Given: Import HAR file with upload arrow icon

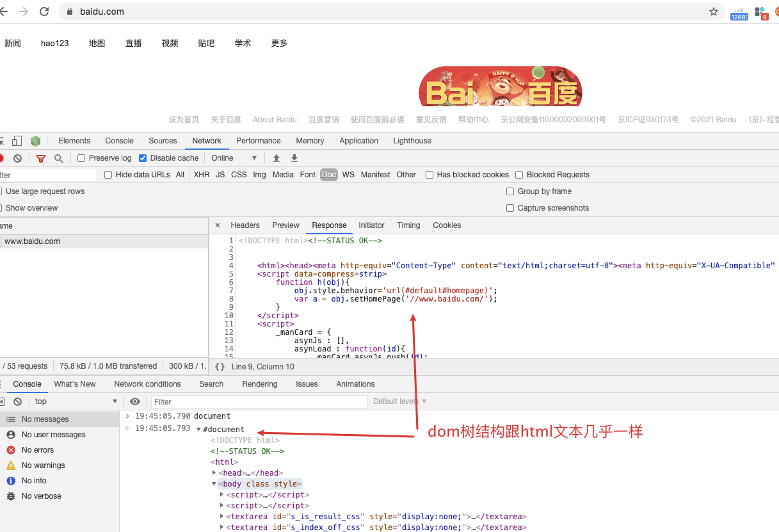Looking at the screenshot, I should pyautogui.click(x=277, y=158).
